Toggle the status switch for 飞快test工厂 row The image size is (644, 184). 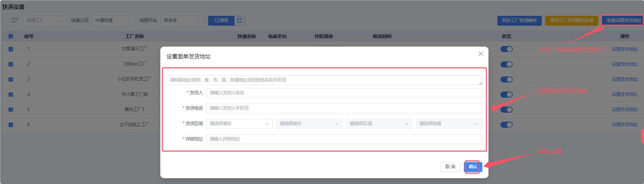coord(506,64)
